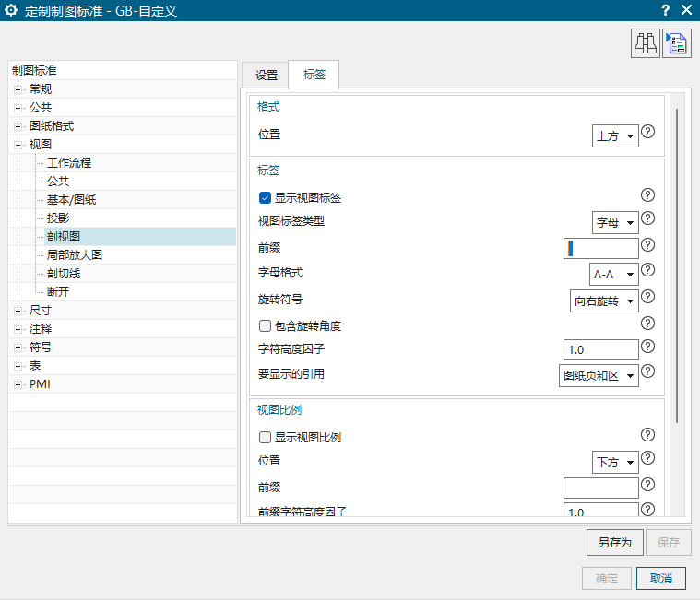700x600 pixels.
Task: Click help icon beside 标签 前缀 field
Action: [647, 245]
